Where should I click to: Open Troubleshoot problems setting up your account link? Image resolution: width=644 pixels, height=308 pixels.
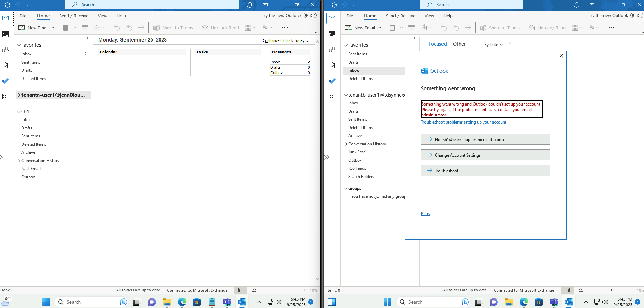coord(464,122)
